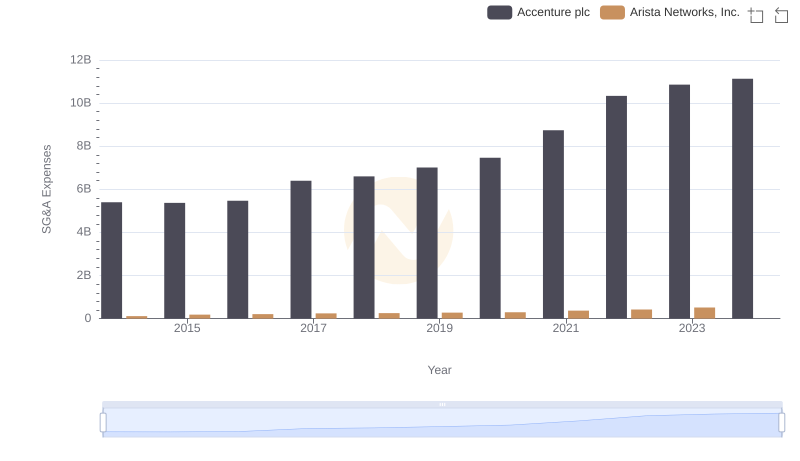Select Arista Networks bar for 2016
The height and width of the screenshot is (461, 800).
pos(263,316)
